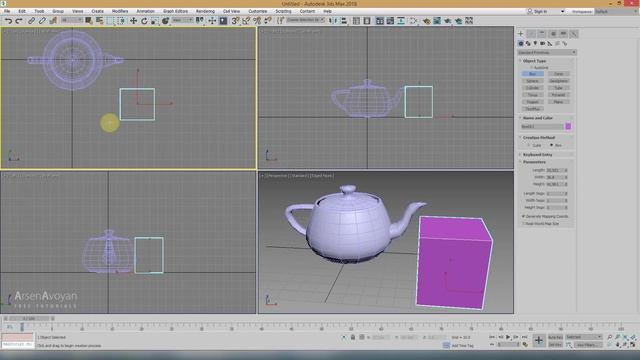This screenshot has height=360, width=640.
Task: Open the Create panel plus tab
Action: click(521, 33)
